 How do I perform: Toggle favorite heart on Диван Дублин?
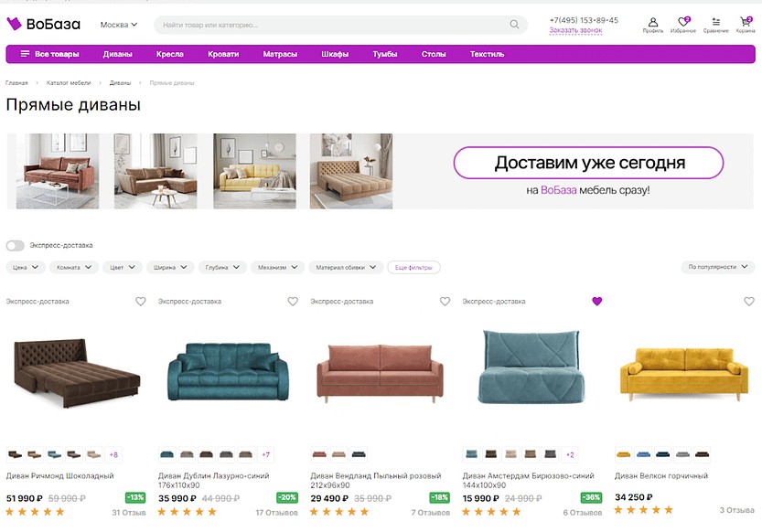coord(293,302)
